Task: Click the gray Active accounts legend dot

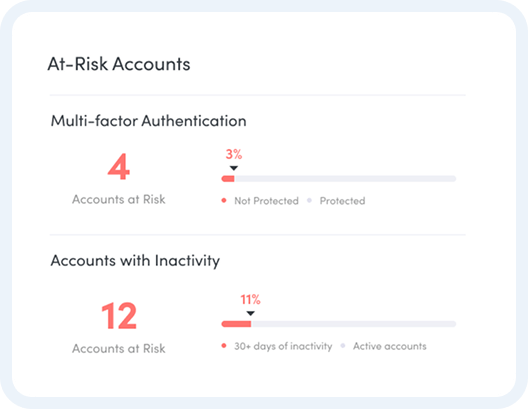Action: coord(343,346)
